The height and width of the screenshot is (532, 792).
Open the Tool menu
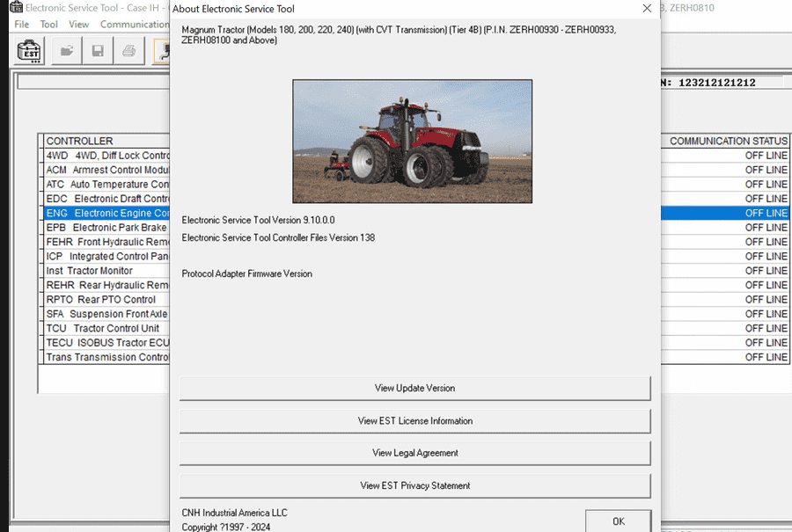tap(48, 24)
